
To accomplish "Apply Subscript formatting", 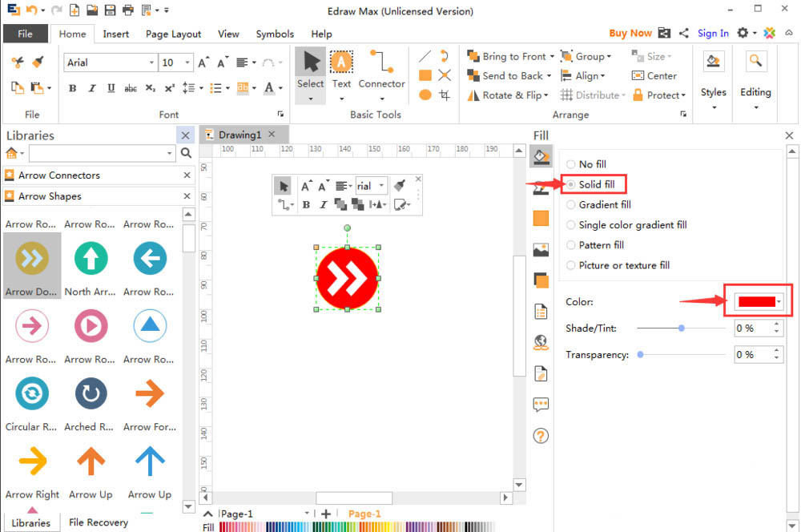I will (150, 88).
